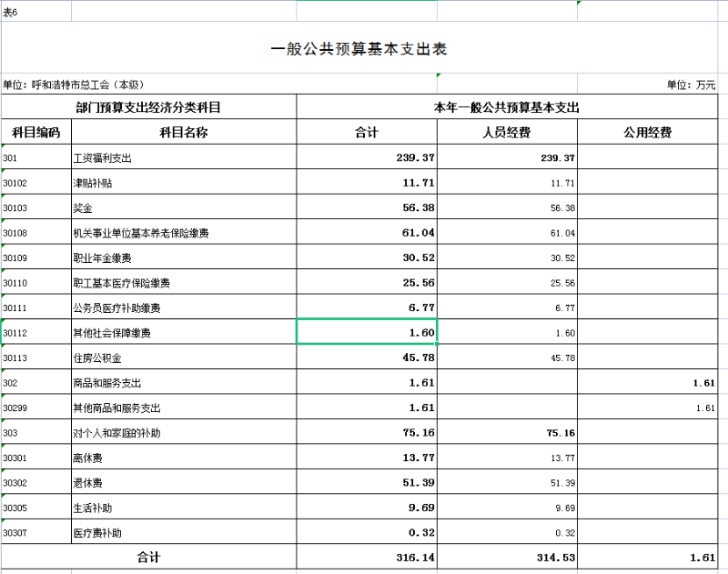The height and width of the screenshot is (574, 728).
Task: Select 人员经费 value 30.52 for 职业年金缴费
Action: [507, 258]
